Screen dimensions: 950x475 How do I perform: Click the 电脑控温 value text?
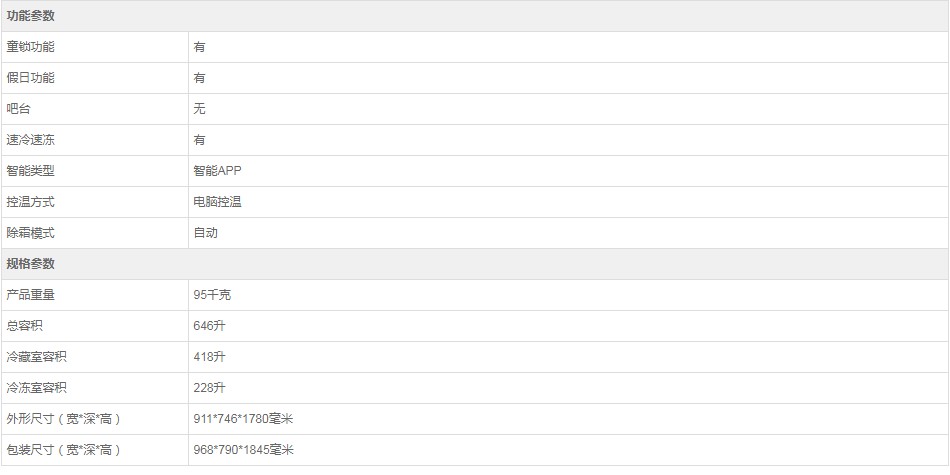pos(218,202)
